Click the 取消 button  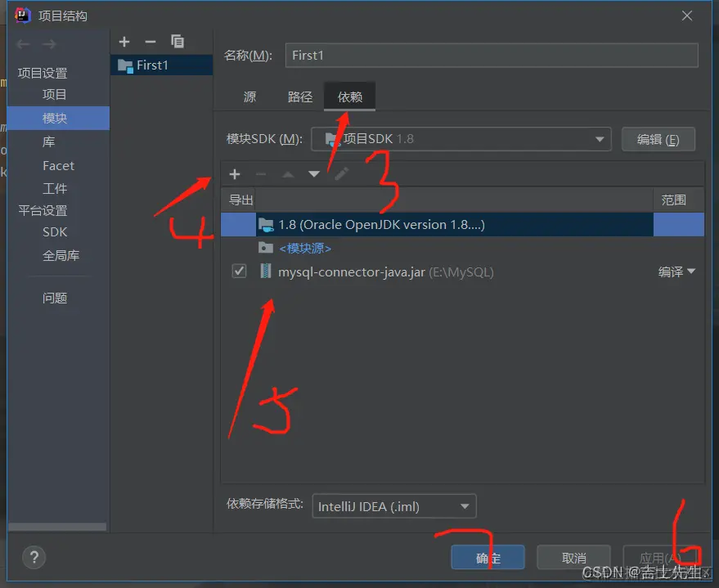pyautogui.click(x=573, y=557)
